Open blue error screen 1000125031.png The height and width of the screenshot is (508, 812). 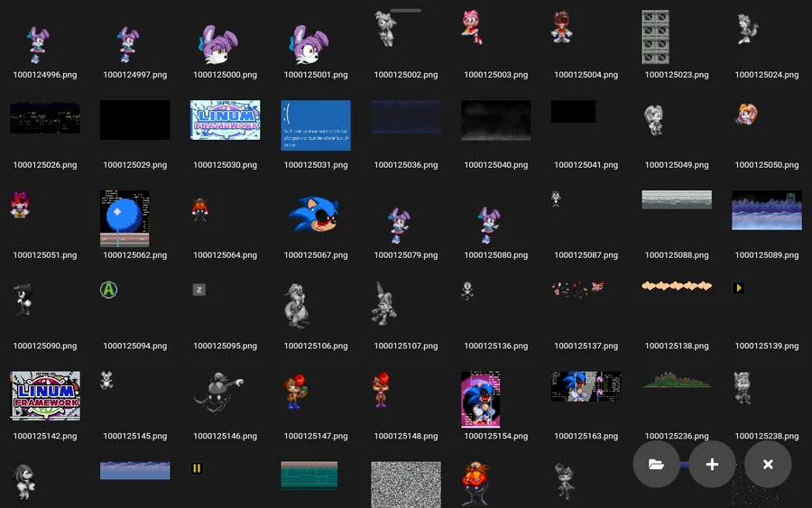(316, 125)
